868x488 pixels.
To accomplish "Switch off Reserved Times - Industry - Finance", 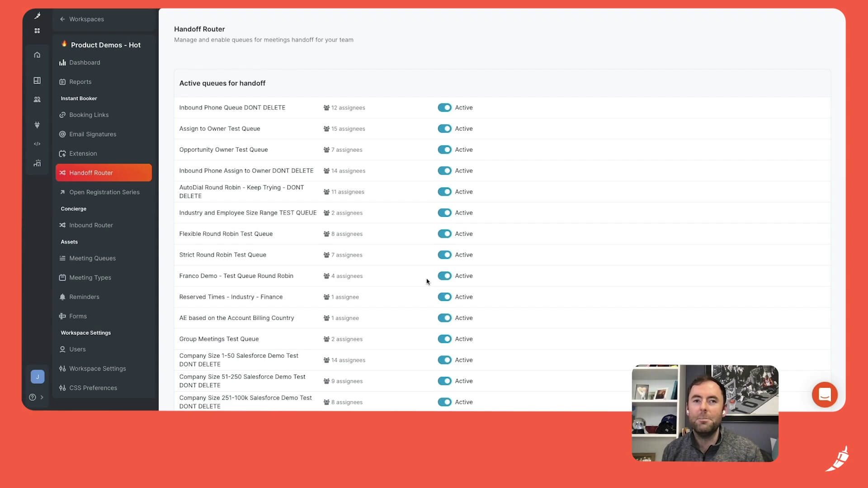I will pyautogui.click(x=444, y=297).
